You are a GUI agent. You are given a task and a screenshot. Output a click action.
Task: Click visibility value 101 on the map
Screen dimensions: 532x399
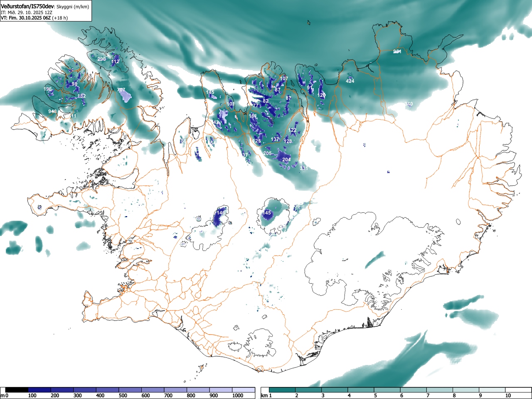231,104
